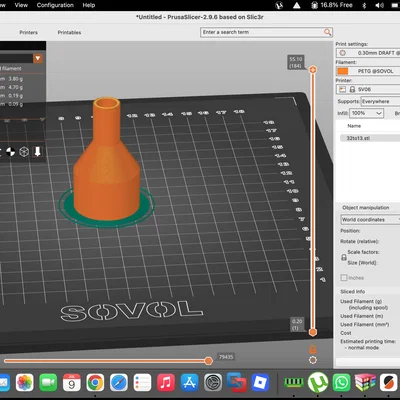Screen dimensions: 400x400
Task: Toggle center of gravity marker icon
Action: pyautogui.click(x=11, y=152)
